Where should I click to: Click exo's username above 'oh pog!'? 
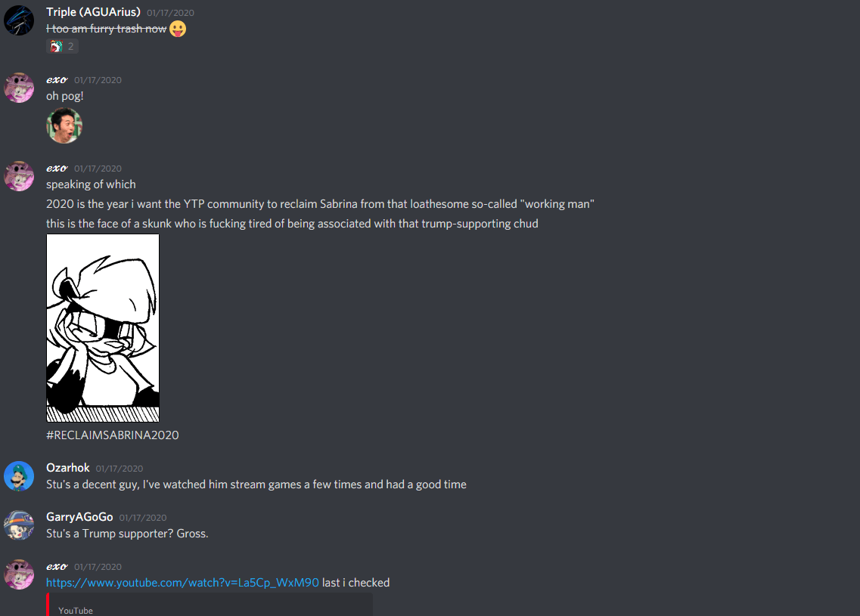click(x=57, y=80)
